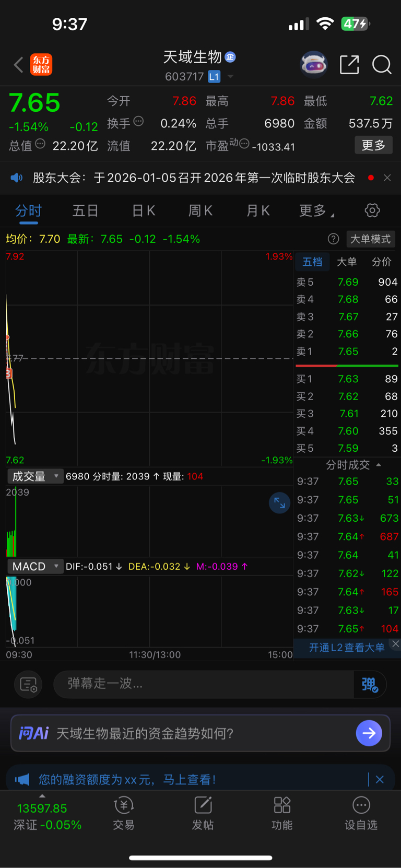Tap the verified badge beside 天域生物
This screenshot has width=401, height=868.
click(x=230, y=57)
